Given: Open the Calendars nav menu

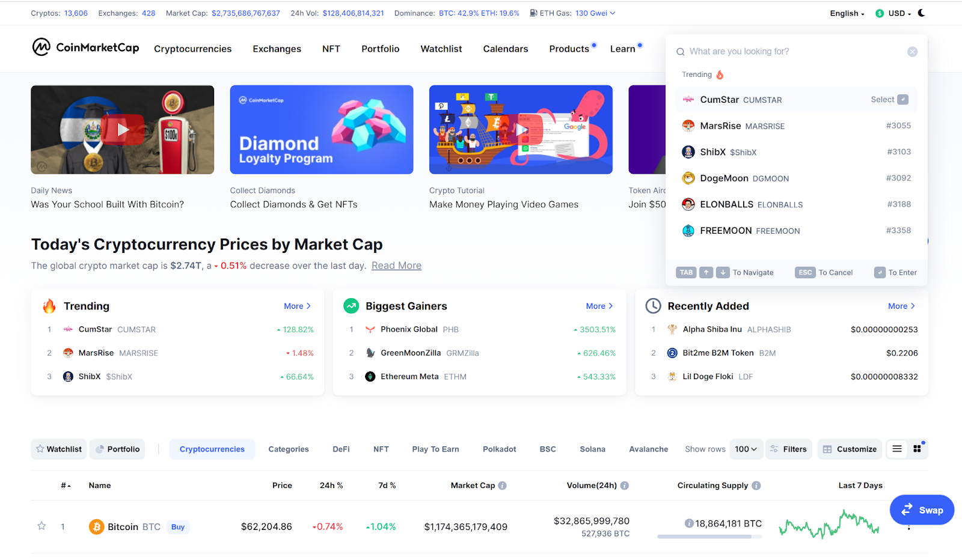Looking at the screenshot, I should pos(506,49).
